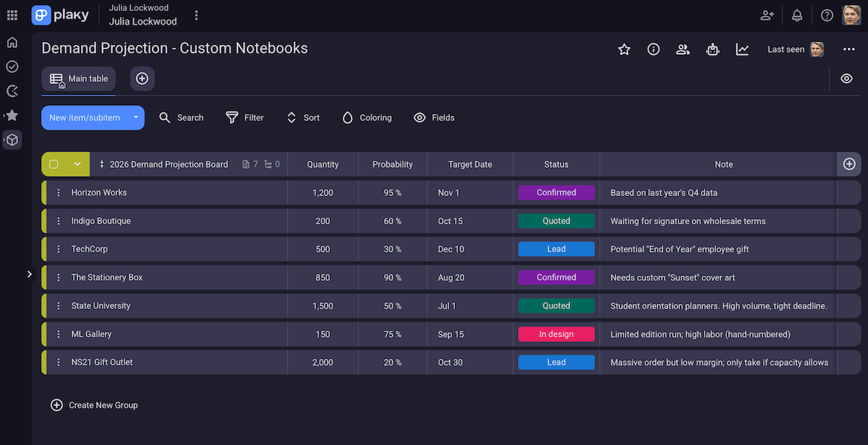This screenshot has width=868, height=445.
Task: Click the Confirmed status badge for Horizon Works
Action: pyautogui.click(x=556, y=192)
